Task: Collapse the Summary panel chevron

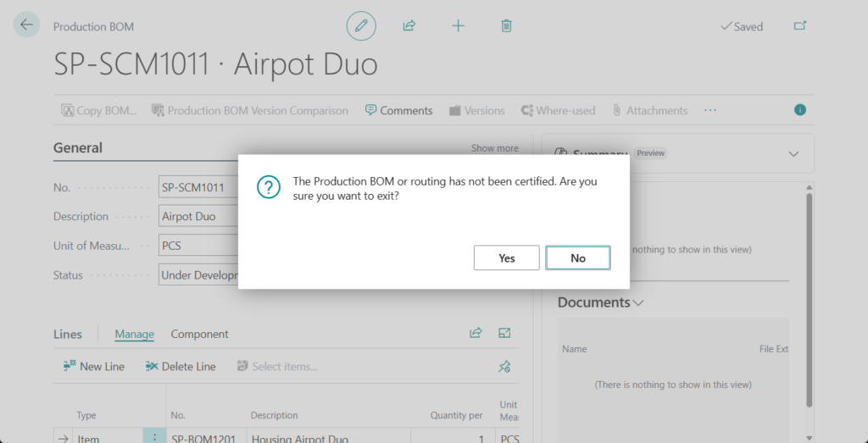Action: [x=793, y=154]
